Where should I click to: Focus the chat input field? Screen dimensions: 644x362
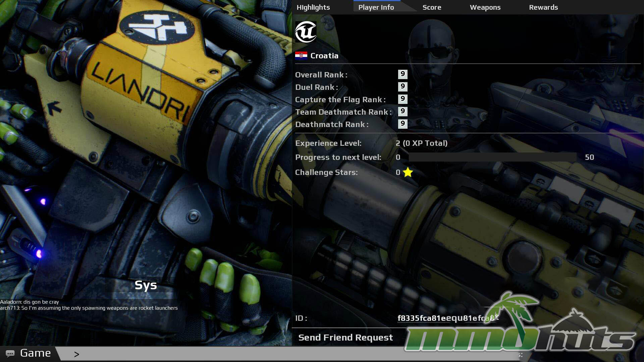235,354
